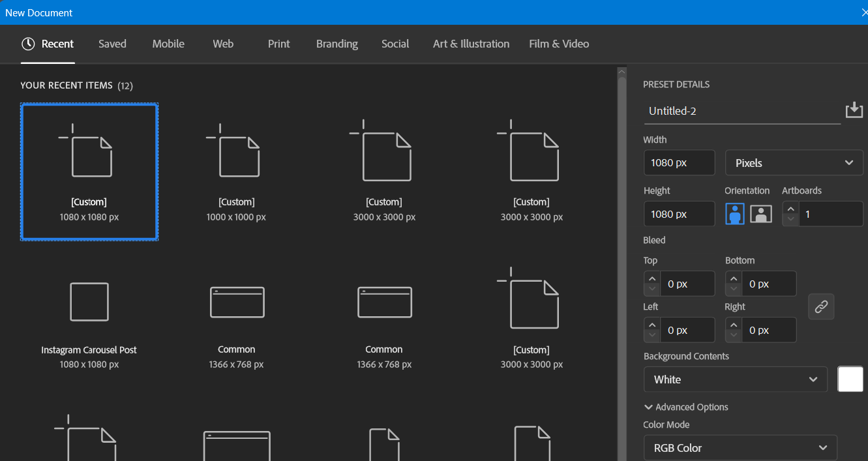Switch to the Mobile tab
This screenshot has height=461, width=868.
168,44
